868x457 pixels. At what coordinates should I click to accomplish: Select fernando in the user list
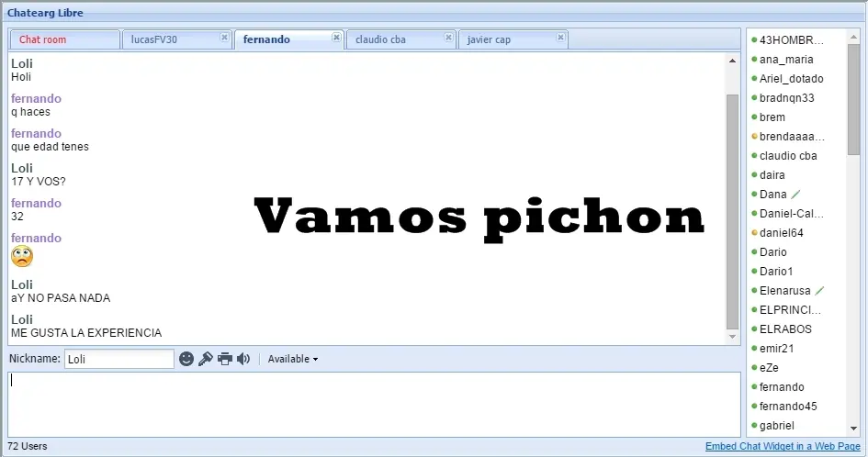pyautogui.click(x=782, y=386)
